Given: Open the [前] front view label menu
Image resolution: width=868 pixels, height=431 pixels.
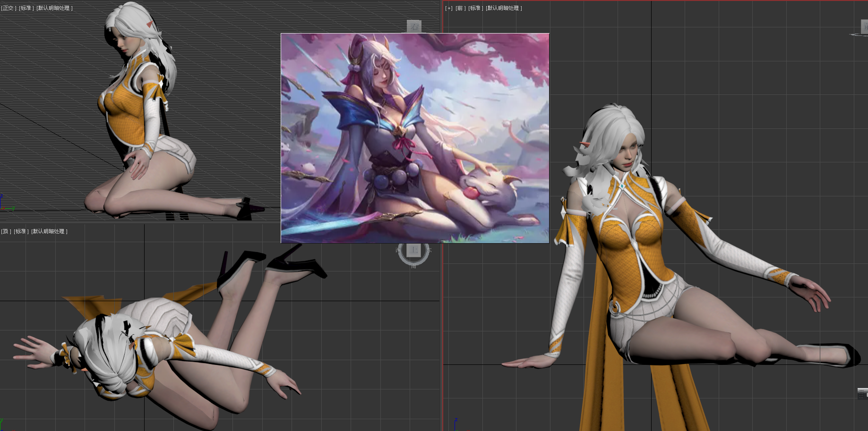Looking at the screenshot, I should pos(461,8).
